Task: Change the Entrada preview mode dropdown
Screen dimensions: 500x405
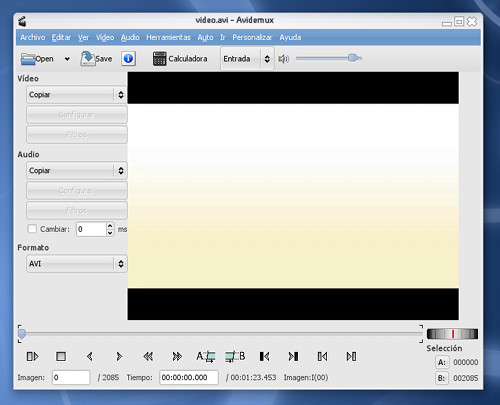Action: click(x=247, y=59)
